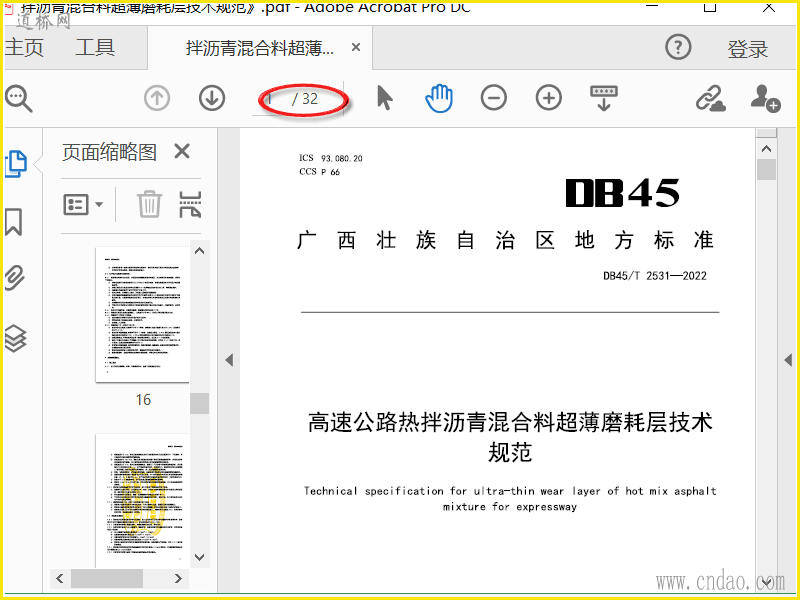The image size is (800, 600).
Task: Click the thumbnail panel print pages icon
Action: click(190, 204)
